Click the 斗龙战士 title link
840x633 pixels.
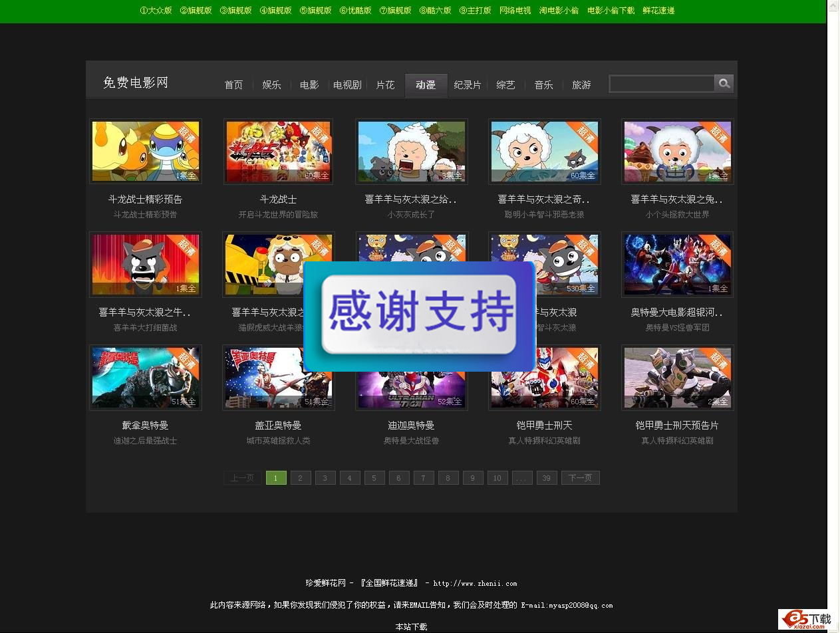click(279, 199)
